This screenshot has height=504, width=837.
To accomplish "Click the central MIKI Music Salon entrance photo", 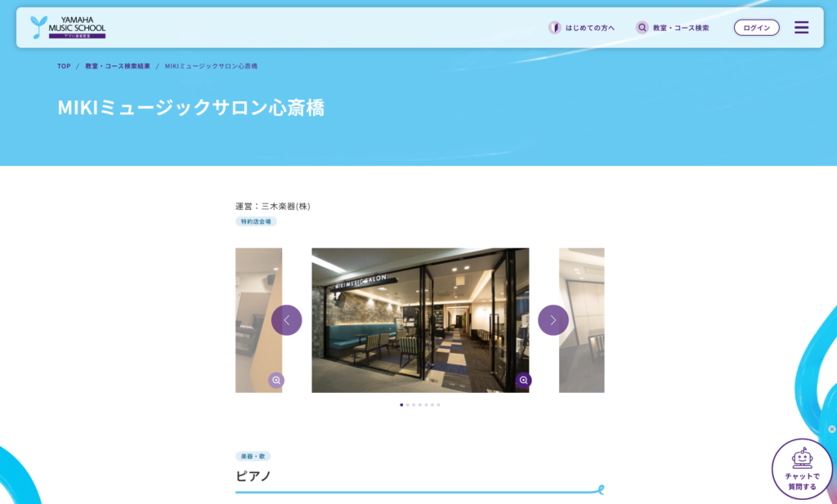I will 420,320.
